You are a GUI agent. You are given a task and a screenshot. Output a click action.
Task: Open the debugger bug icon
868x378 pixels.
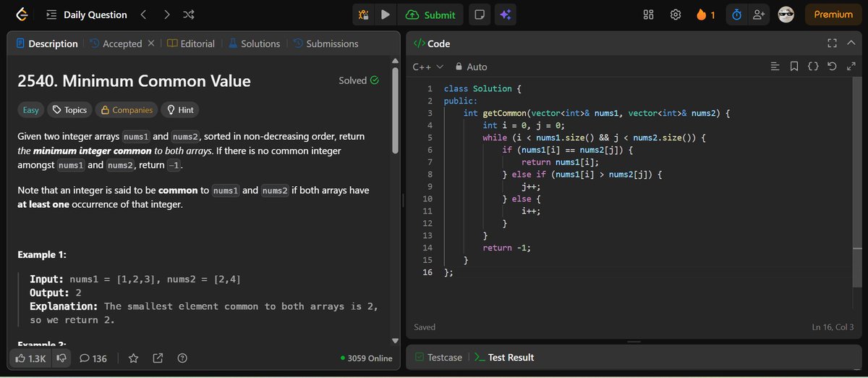coord(364,14)
